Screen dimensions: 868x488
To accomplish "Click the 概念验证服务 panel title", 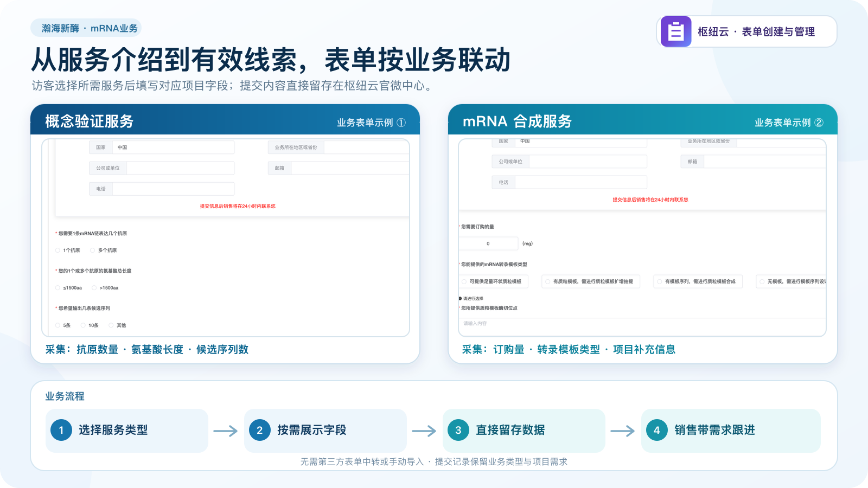I will [90, 121].
